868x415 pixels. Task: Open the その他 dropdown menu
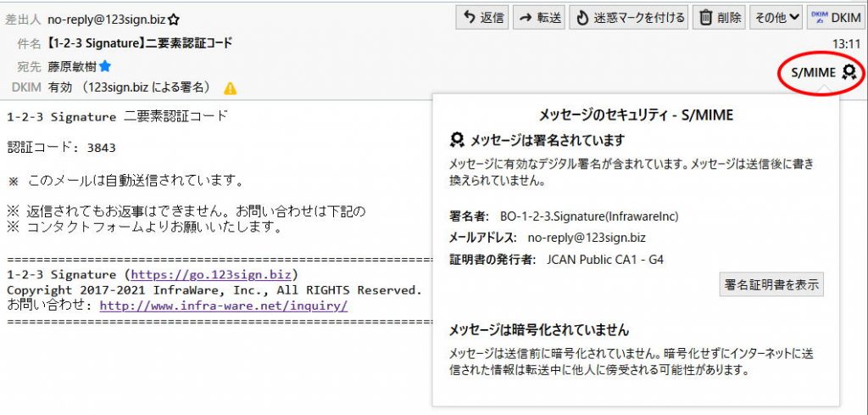(776, 18)
